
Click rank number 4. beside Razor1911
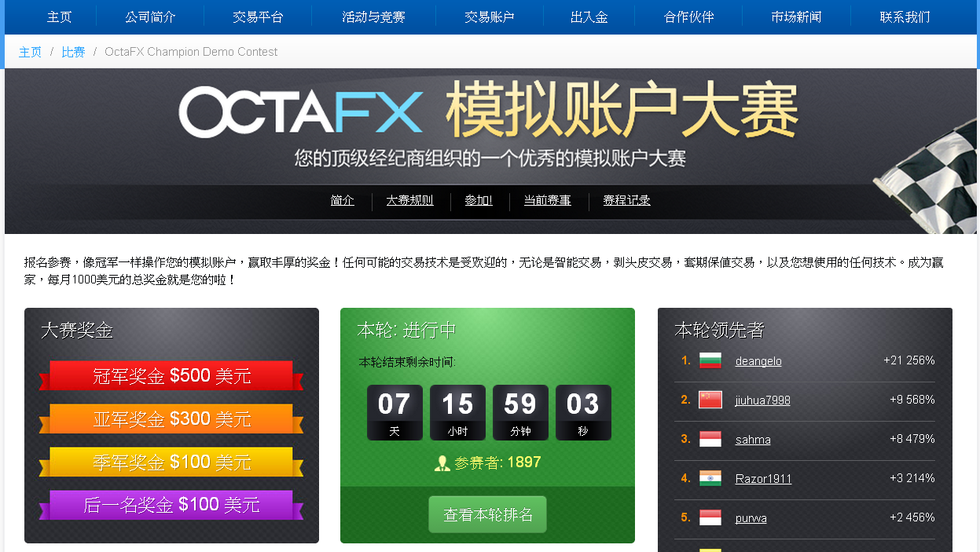(x=686, y=478)
